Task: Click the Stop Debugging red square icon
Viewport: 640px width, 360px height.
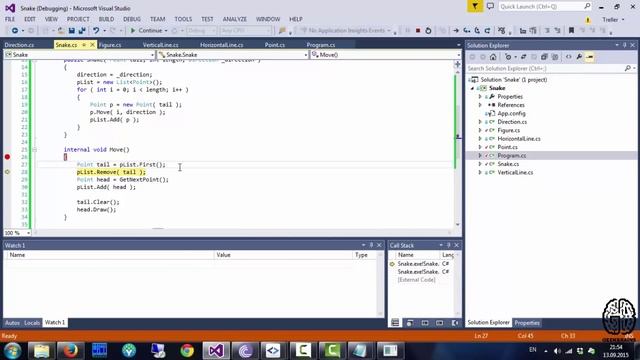Action: tap(418, 31)
